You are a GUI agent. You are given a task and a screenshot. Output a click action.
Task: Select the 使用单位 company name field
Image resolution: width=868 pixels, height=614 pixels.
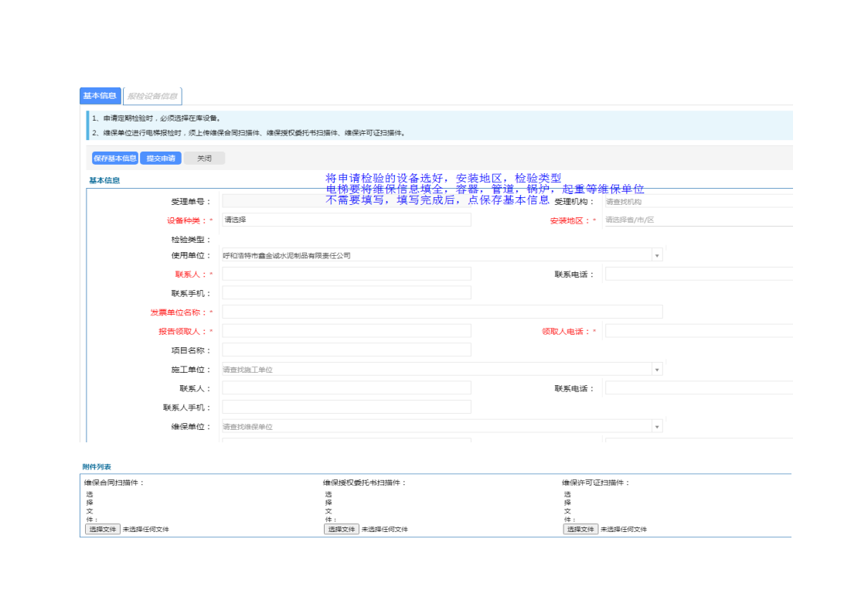[437, 255]
